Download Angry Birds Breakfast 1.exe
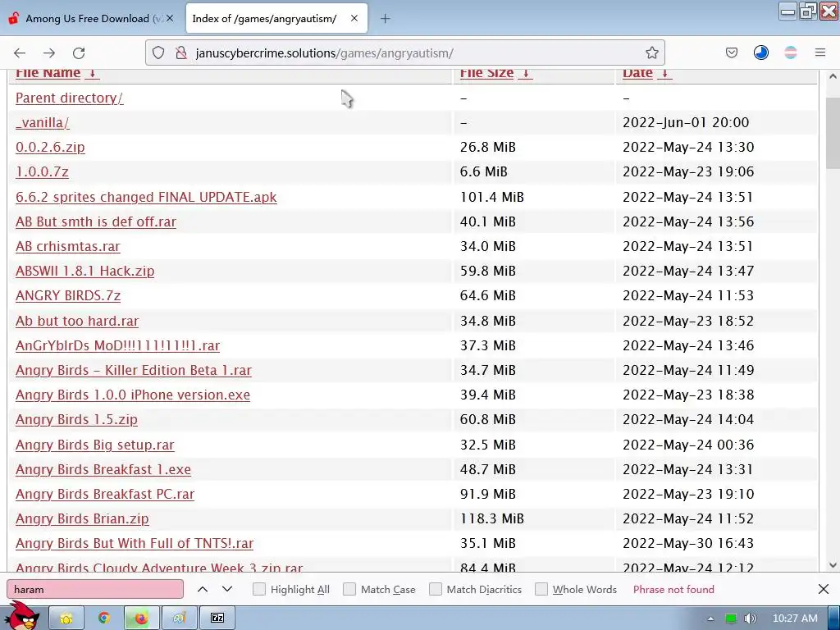The width and height of the screenshot is (840, 630). (x=103, y=470)
